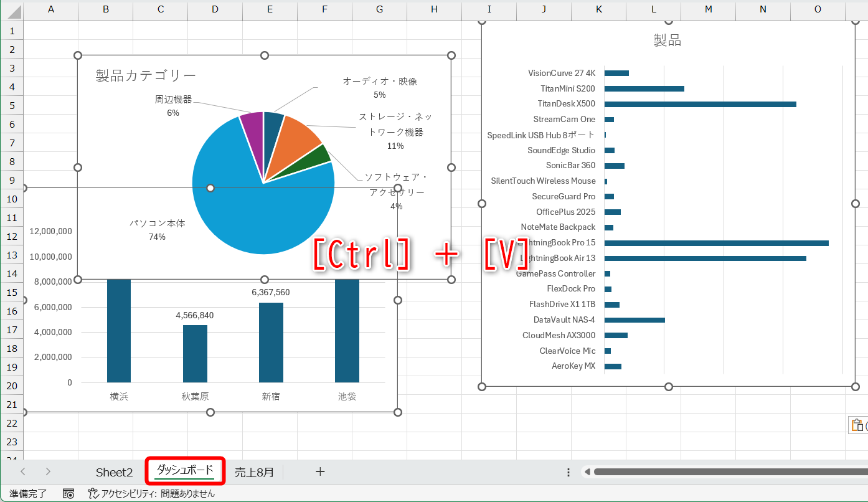Click the 6,367,560 data label
The image size is (868, 502).
point(271,292)
